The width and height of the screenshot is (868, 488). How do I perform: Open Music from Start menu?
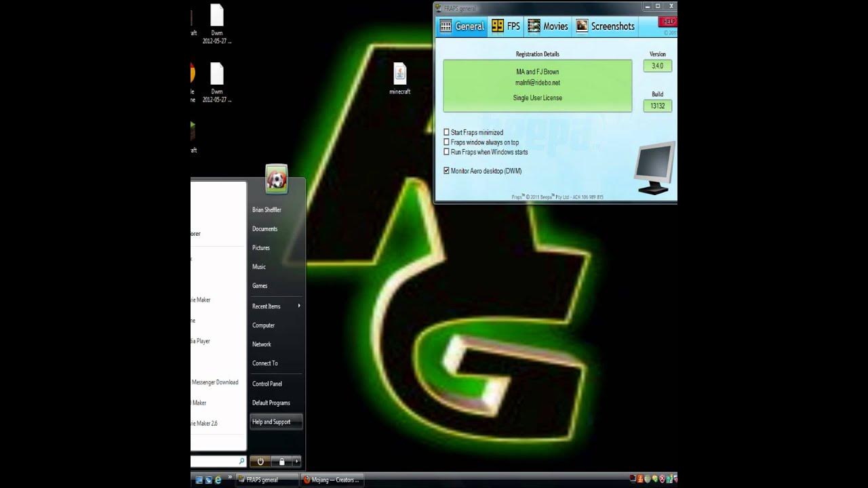click(x=259, y=267)
